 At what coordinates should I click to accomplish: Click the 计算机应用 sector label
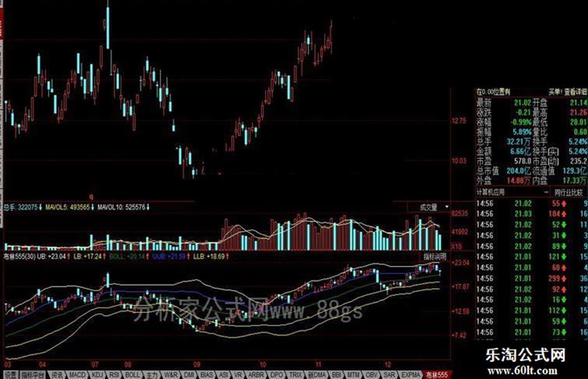click(x=490, y=192)
